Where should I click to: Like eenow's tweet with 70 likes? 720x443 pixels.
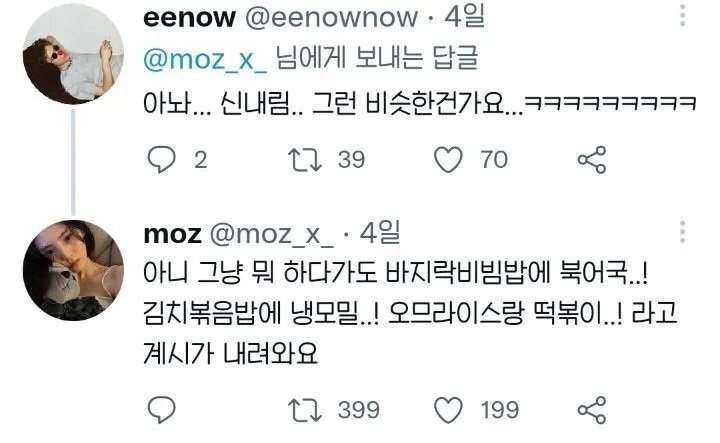point(449,160)
